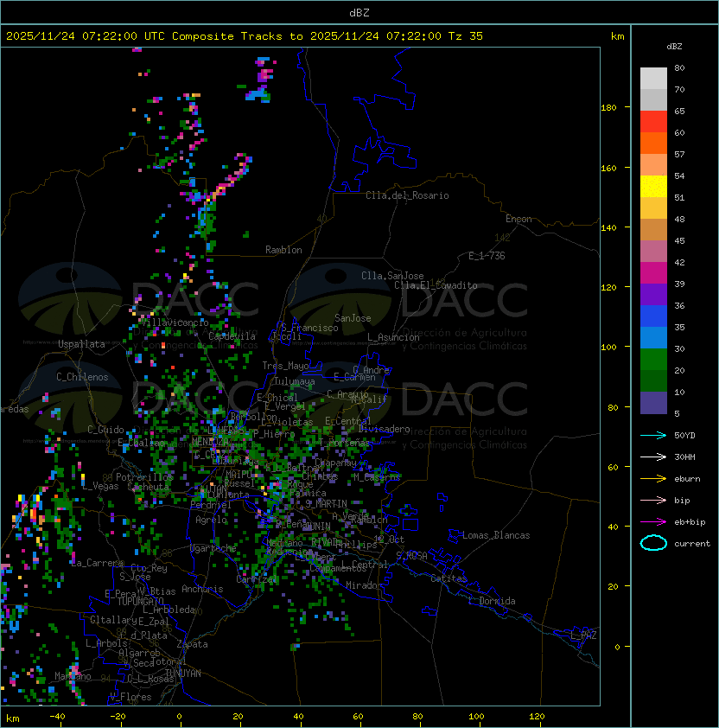Click the eburn legend label
The width and height of the screenshot is (719, 728).
point(687,479)
